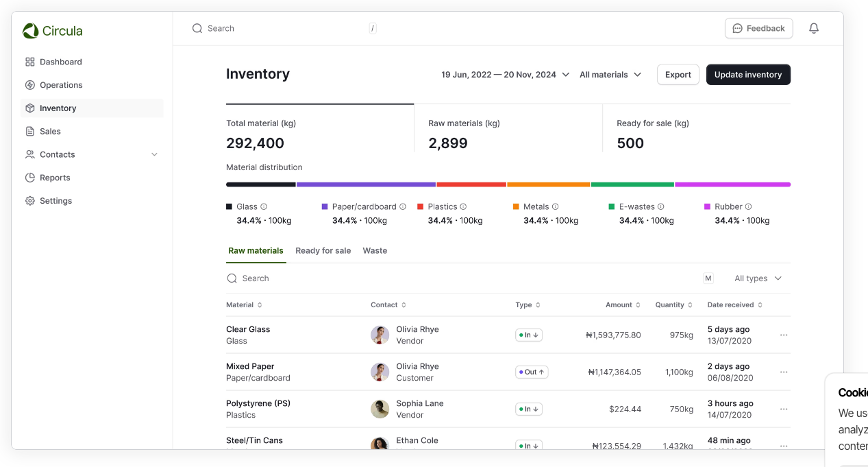
Task: Expand the Contacts sidebar submenu
Action: click(x=154, y=155)
